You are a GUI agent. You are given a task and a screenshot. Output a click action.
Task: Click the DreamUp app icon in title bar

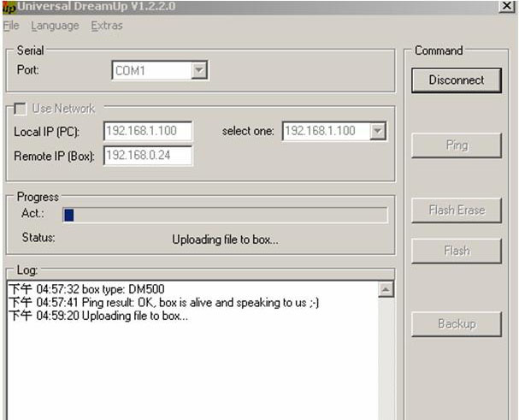(9, 8)
